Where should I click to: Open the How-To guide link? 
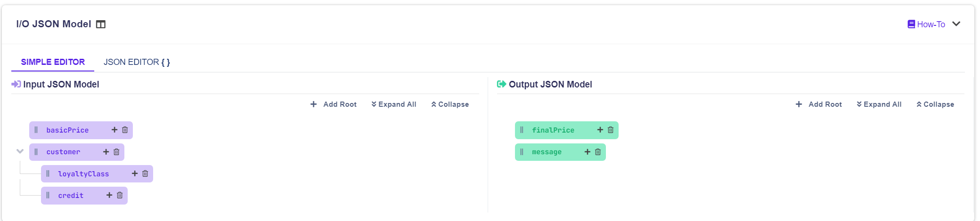(926, 24)
